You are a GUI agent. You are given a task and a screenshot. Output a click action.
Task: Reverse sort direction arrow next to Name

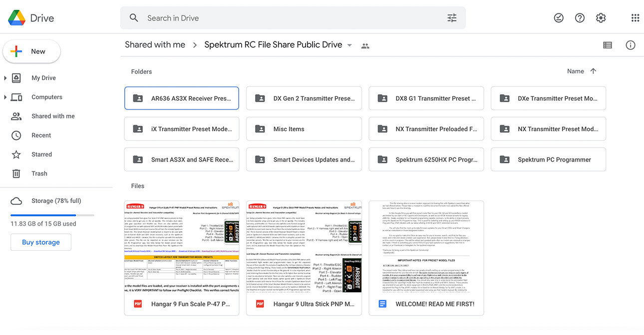[x=593, y=71]
